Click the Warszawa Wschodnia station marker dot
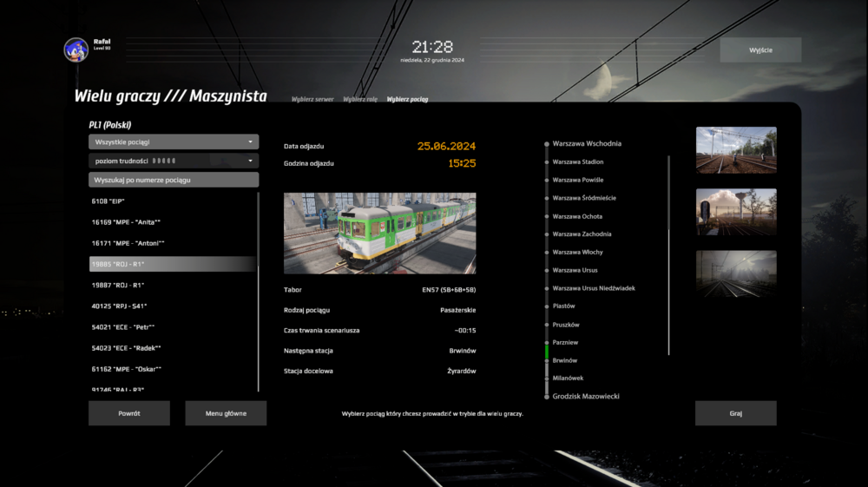The image size is (868, 487). [547, 144]
